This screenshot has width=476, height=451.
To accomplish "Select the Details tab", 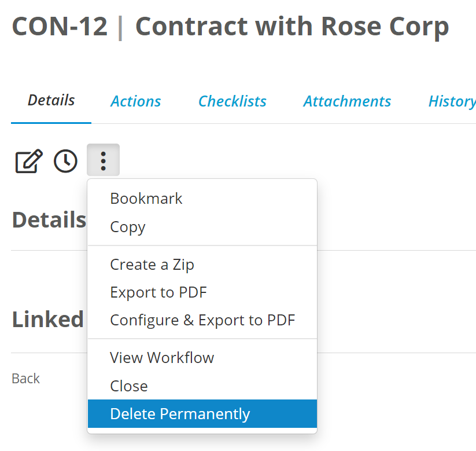I will (51, 100).
